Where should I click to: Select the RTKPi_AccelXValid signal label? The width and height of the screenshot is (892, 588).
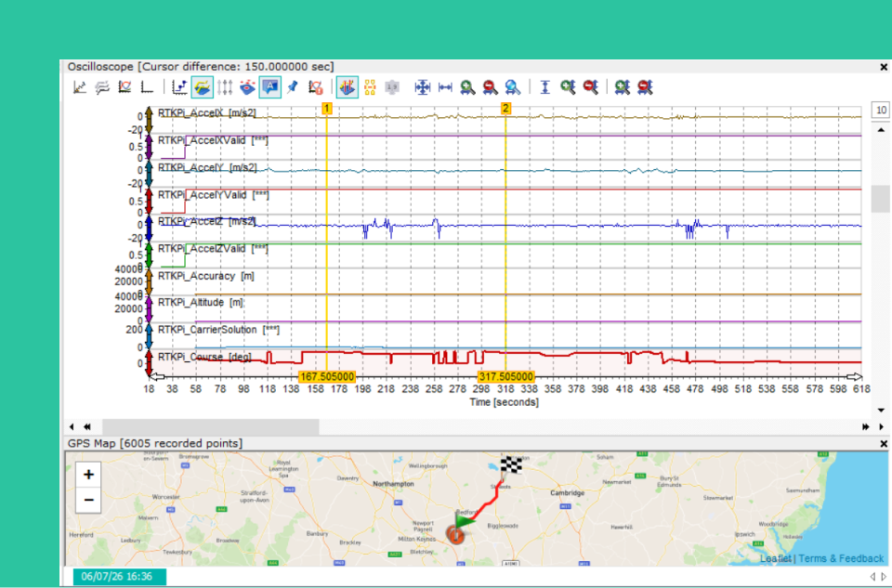(x=213, y=140)
